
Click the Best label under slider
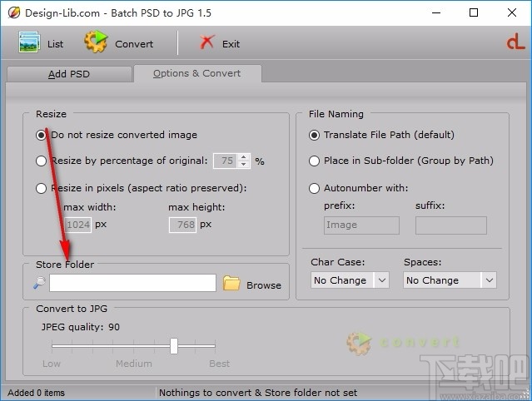click(220, 364)
